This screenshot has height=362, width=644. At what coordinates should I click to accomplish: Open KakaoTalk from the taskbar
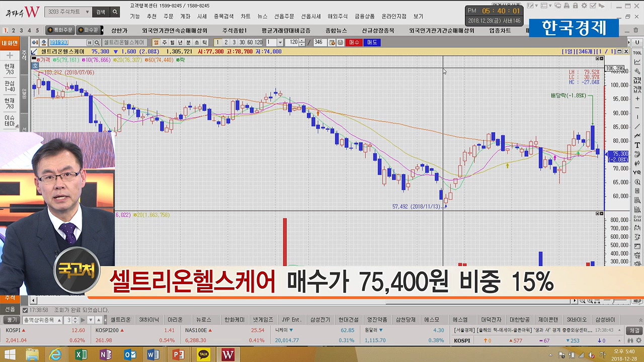(x=203, y=355)
